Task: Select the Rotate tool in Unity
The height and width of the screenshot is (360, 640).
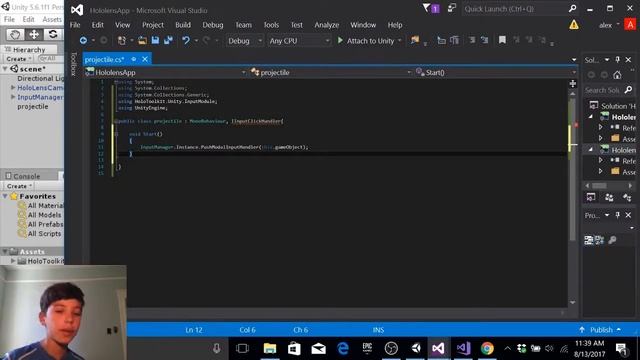Action: (x=53, y=35)
